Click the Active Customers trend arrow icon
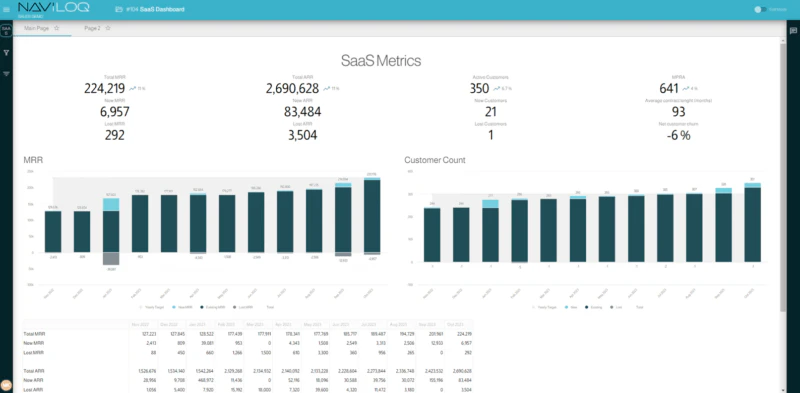 pos(496,88)
